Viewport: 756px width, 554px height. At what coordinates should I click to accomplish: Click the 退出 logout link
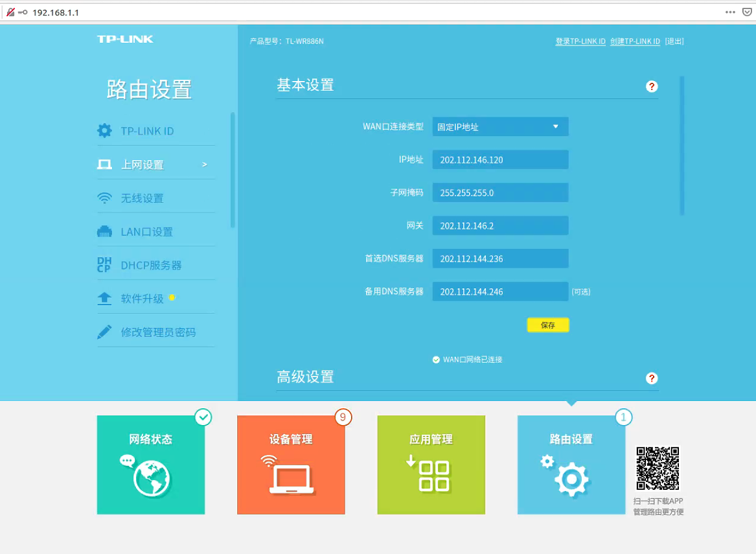(x=674, y=41)
